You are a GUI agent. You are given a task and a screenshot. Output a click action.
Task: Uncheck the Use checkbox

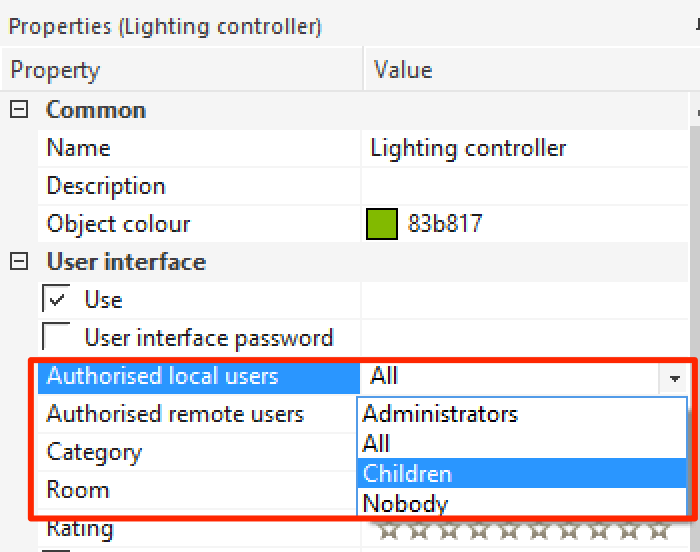click(57, 300)
